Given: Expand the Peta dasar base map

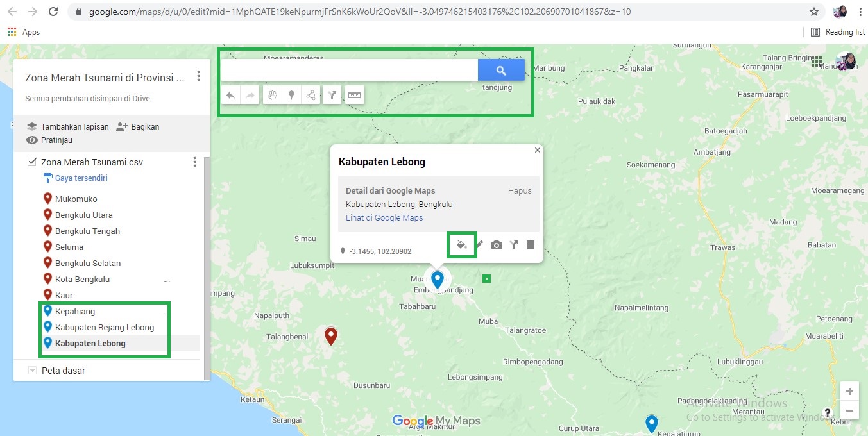Looking at the screenshot, I should pyautogui.click(x=32, y=371).
